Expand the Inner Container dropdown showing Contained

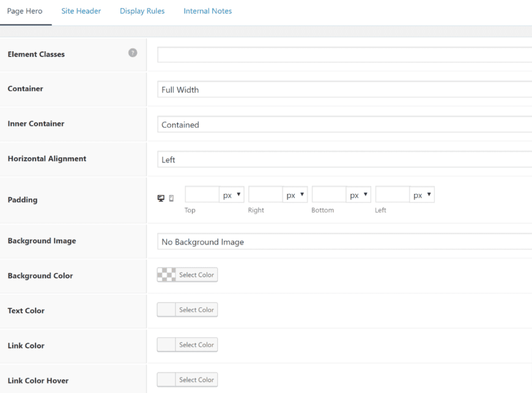[344, 125]
